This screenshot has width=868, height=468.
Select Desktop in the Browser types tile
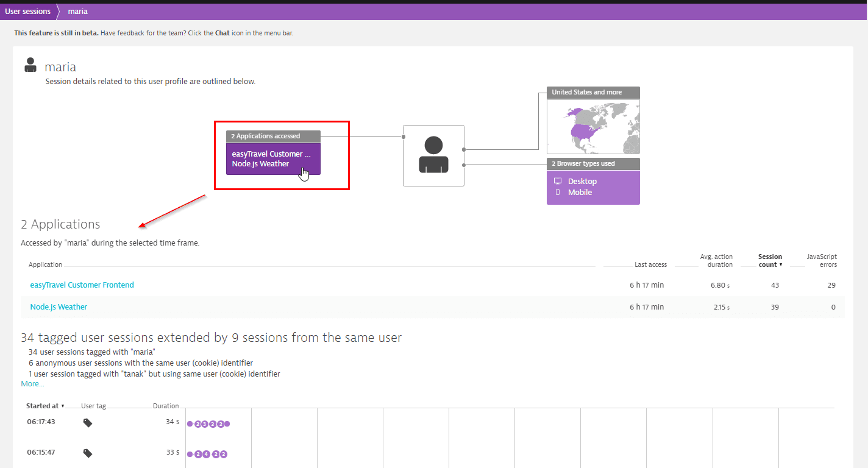tap(582, 181)
